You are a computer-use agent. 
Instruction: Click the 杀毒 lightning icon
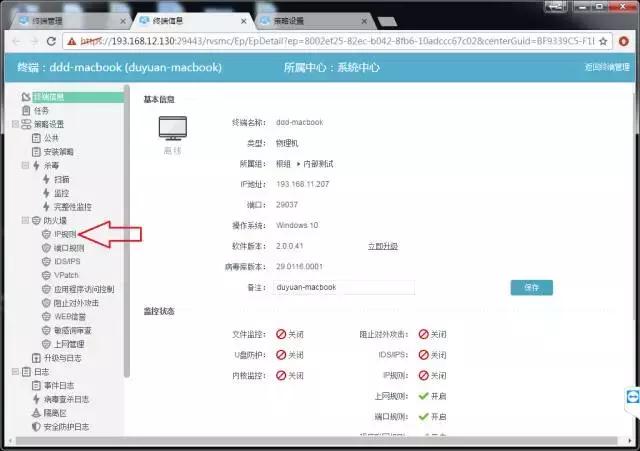pyautogui.click(x=36, y=165)
